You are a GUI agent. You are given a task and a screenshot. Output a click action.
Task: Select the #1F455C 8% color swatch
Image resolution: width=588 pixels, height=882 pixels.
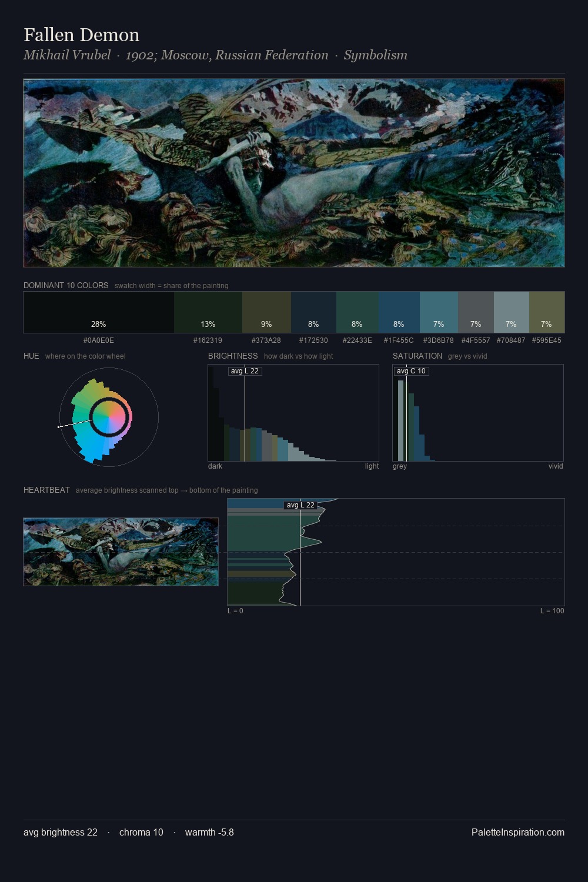pyautogui.click(x=399, y=312)
